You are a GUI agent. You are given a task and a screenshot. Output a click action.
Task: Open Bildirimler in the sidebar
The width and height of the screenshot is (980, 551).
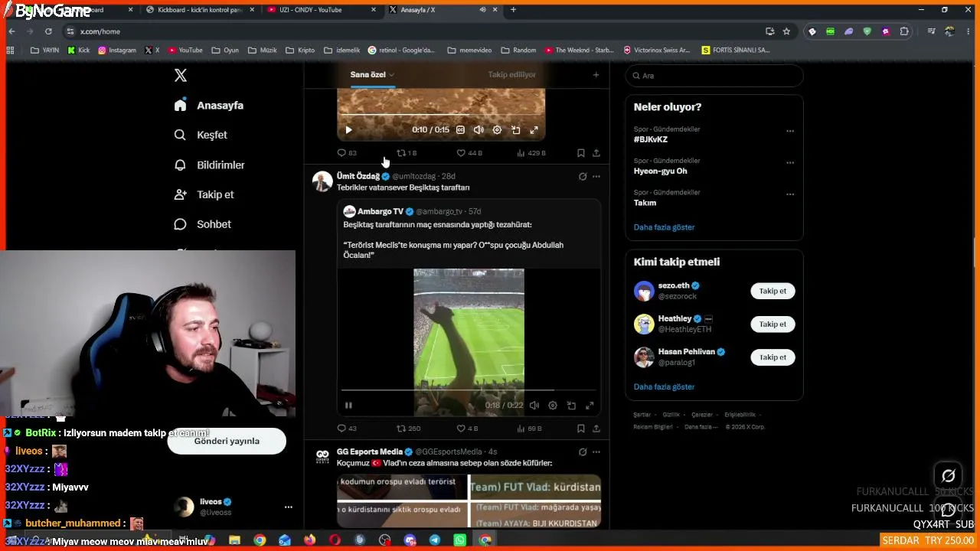point(209,165)
